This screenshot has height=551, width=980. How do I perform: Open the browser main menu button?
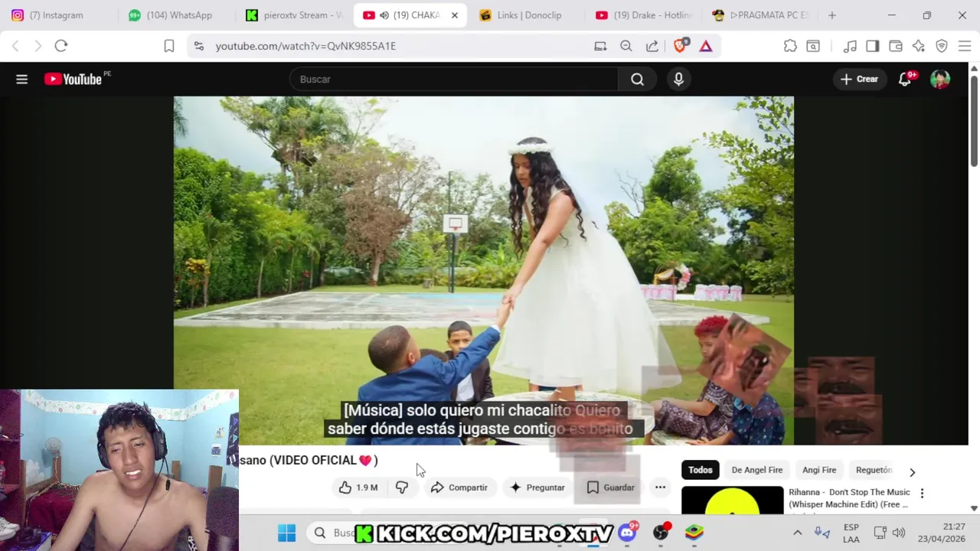(965, 46)
